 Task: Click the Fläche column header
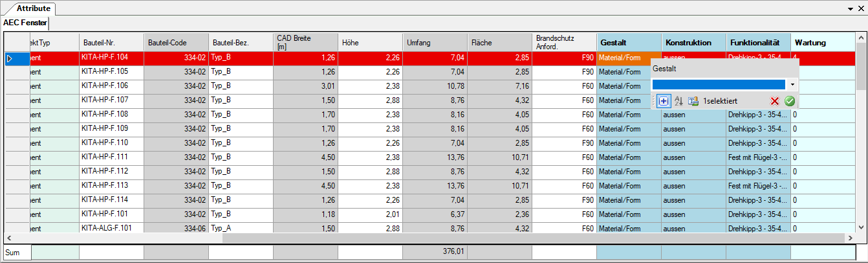click(499, 42)
